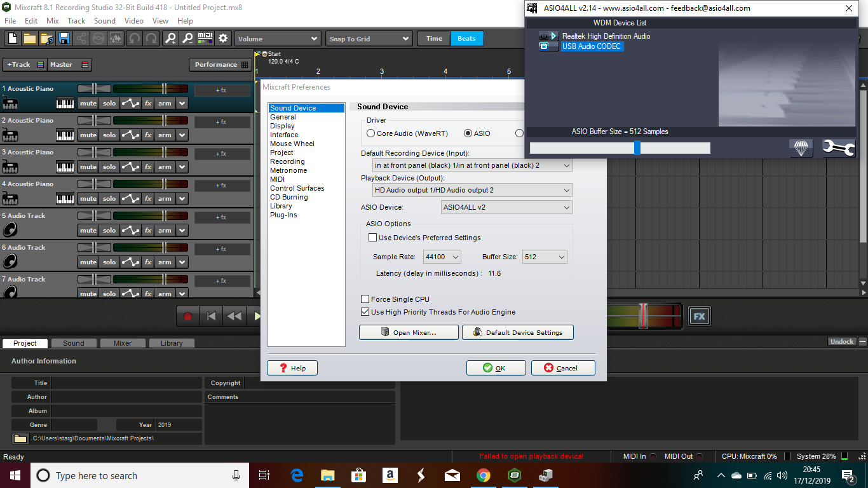Image resolution: width=868 pixels, height=488 pixels.
Task: Click OK in Mixcraft Preferences
Action: point(496,368)
